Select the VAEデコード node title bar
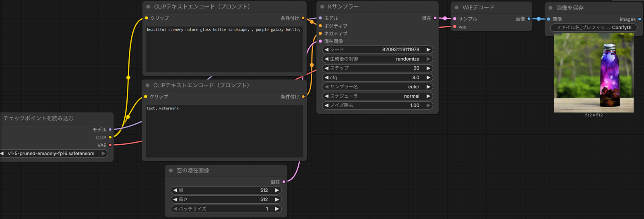The height and width of the screenshot is (219, 644). point(492,8)
